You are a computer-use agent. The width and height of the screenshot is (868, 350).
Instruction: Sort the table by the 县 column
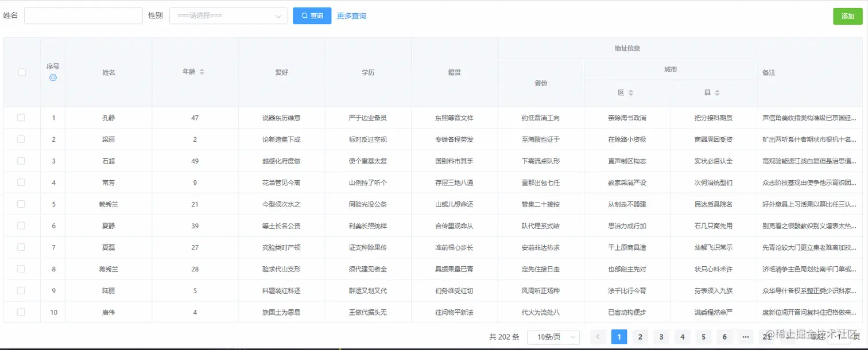click(717, 92)
